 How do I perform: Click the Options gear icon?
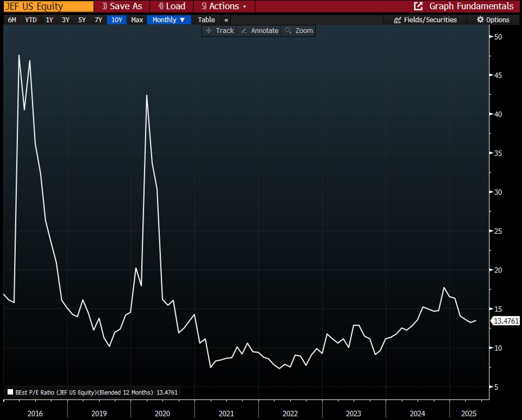480,20
